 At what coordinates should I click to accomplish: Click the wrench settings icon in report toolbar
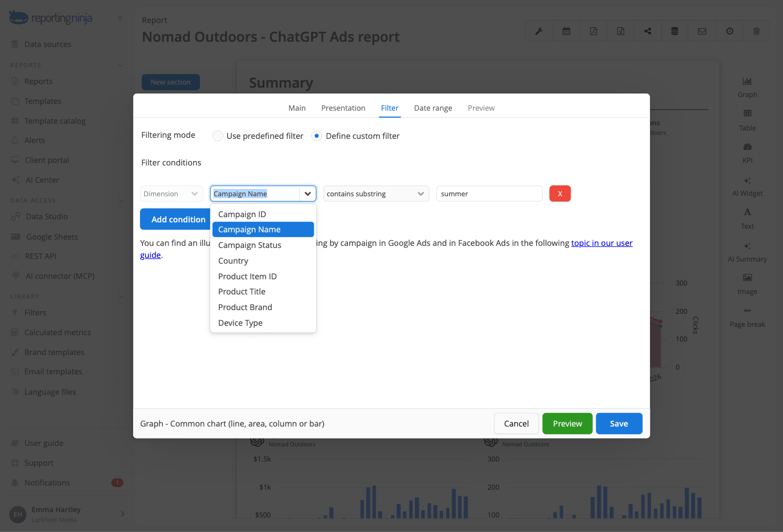click(x=539, y=31)
